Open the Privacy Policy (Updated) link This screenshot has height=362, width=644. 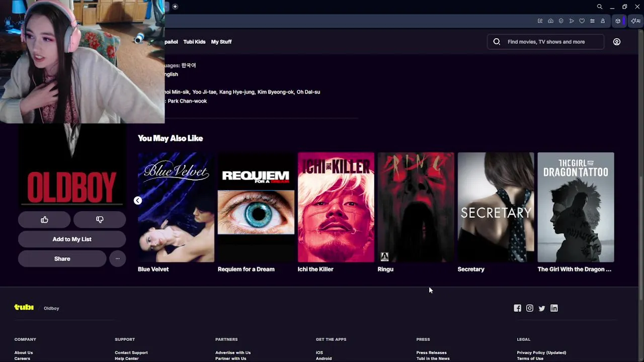coord(541,352)
